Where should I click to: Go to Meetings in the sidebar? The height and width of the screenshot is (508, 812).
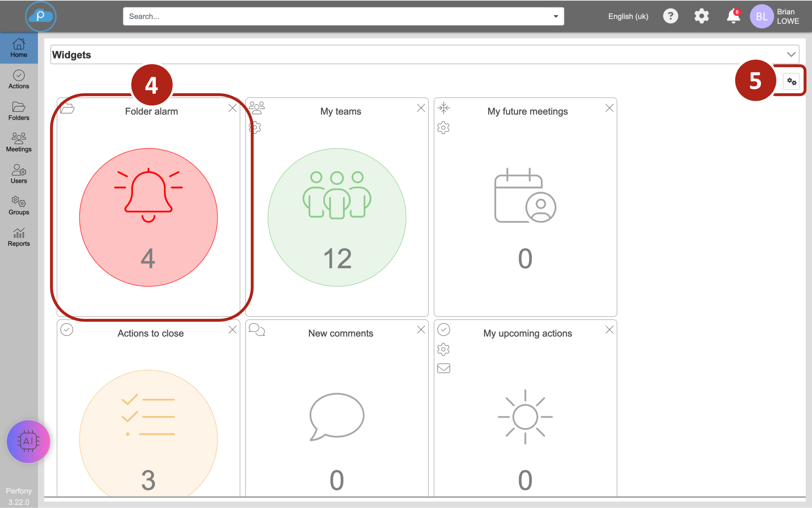(19, 143)
